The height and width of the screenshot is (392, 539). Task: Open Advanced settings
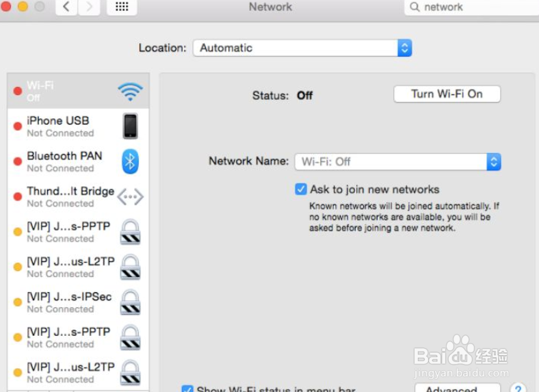point(457,388)
